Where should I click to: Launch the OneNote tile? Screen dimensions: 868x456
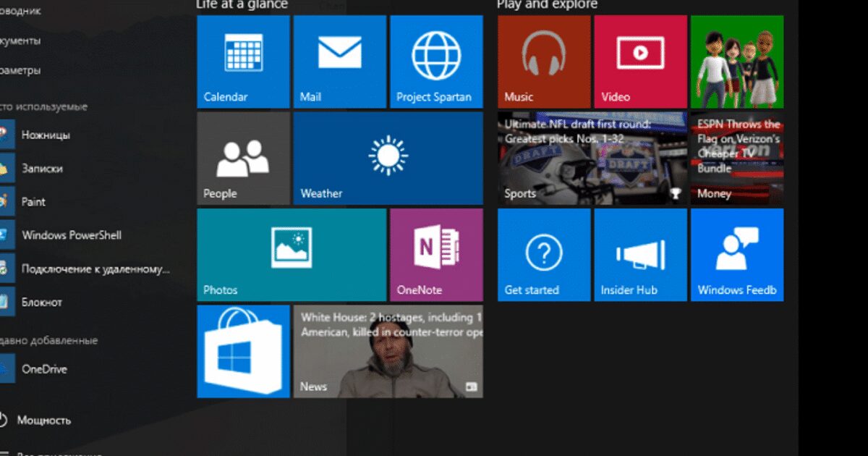436,255
